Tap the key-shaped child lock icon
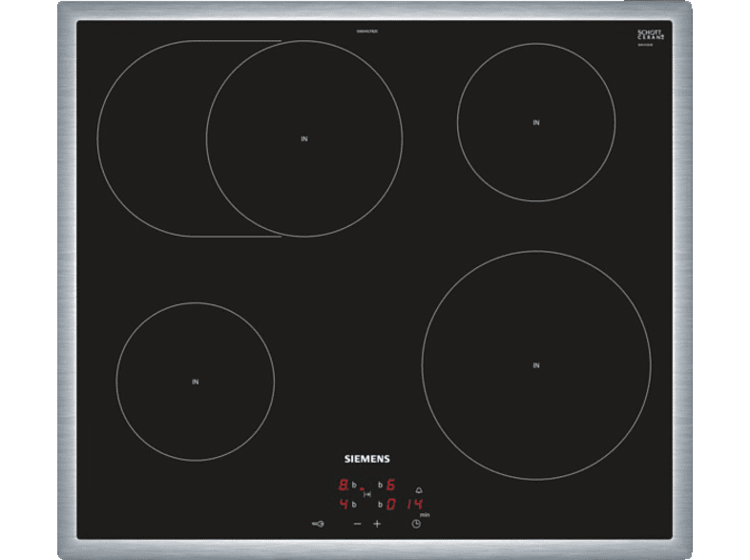The image size is (750, 560). tap(318, 524)
